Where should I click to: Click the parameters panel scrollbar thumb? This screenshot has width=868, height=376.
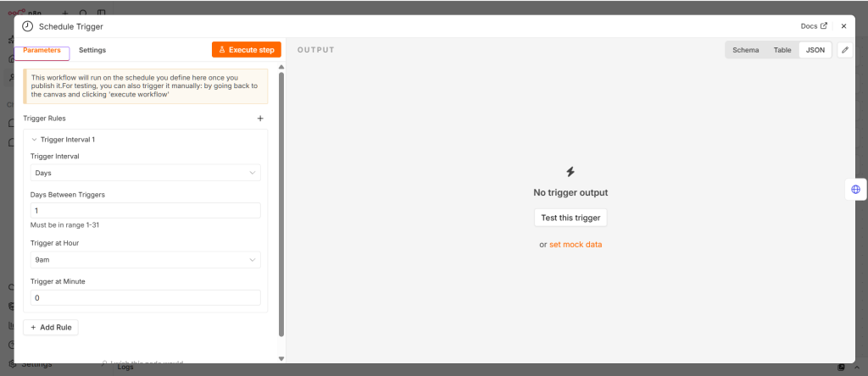pyautogui.click(x=281, y=205)
